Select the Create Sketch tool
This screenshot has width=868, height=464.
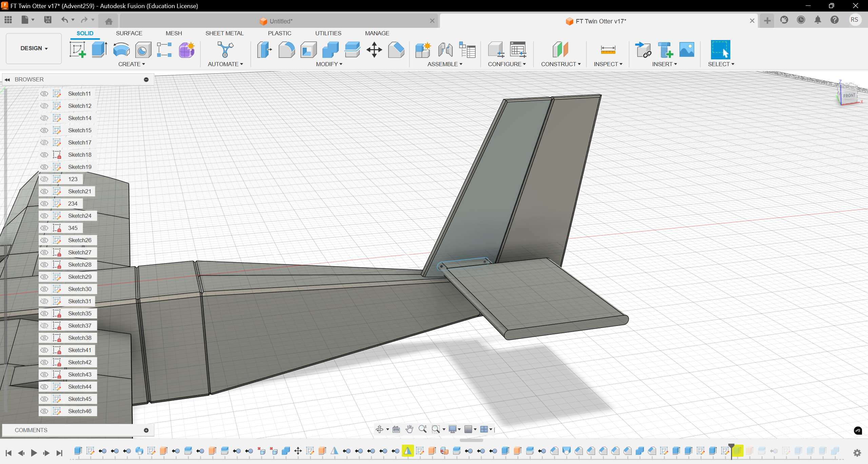(x=78, y=50)
